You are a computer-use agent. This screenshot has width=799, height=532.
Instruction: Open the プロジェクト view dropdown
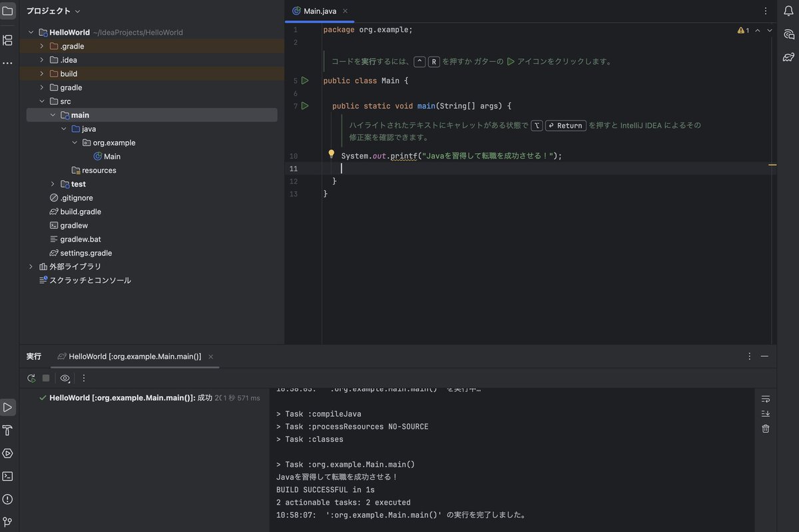pyautogui.click(x=53, y=11)
